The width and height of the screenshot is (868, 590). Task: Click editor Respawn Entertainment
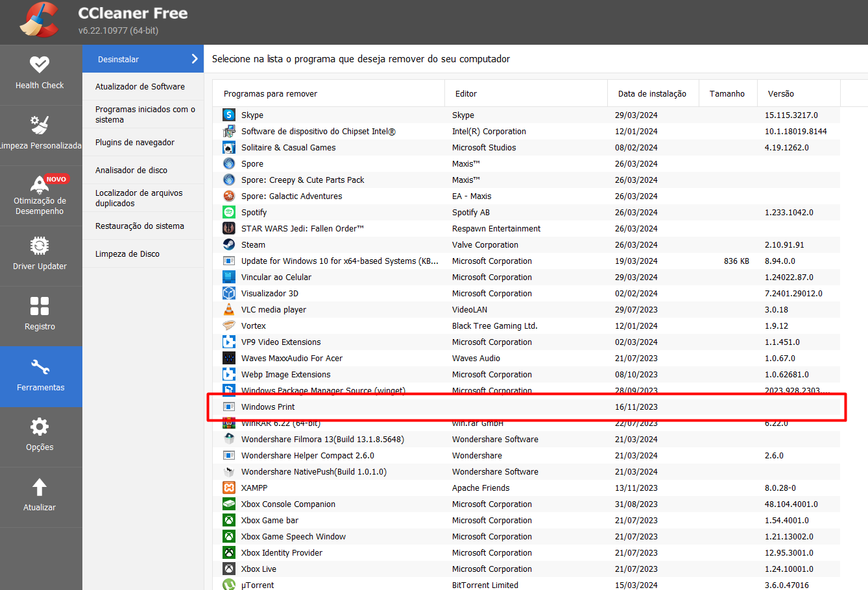pyautogui.click(x=496, y=228)
